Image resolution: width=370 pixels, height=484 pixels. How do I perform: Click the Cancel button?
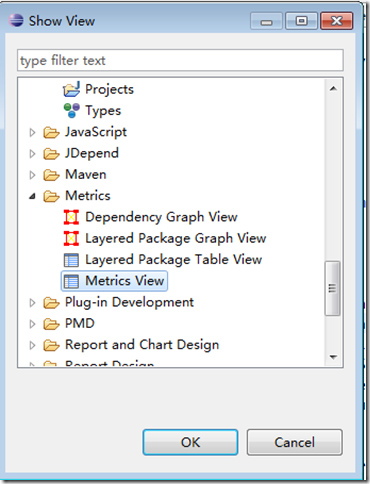coord(294,442)
